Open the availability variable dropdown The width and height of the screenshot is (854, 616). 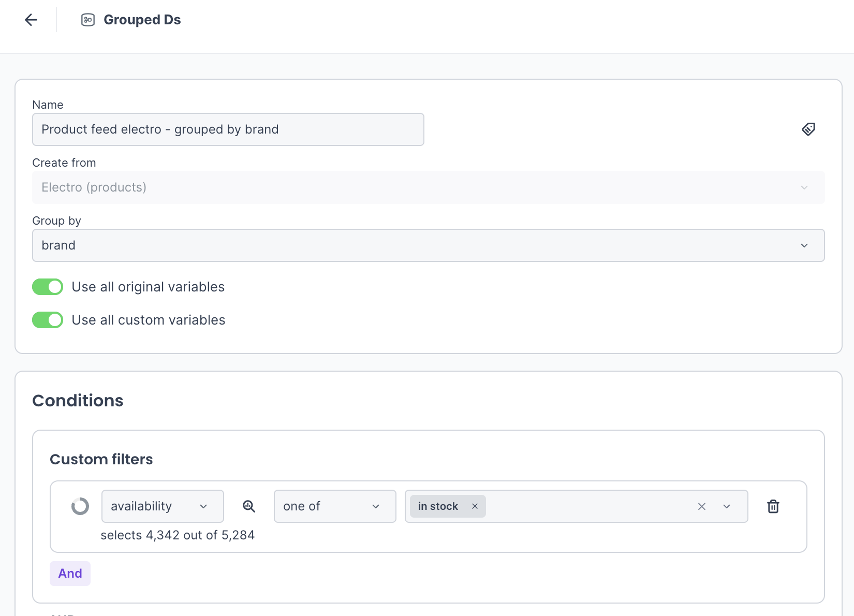(x=163, y=506)
